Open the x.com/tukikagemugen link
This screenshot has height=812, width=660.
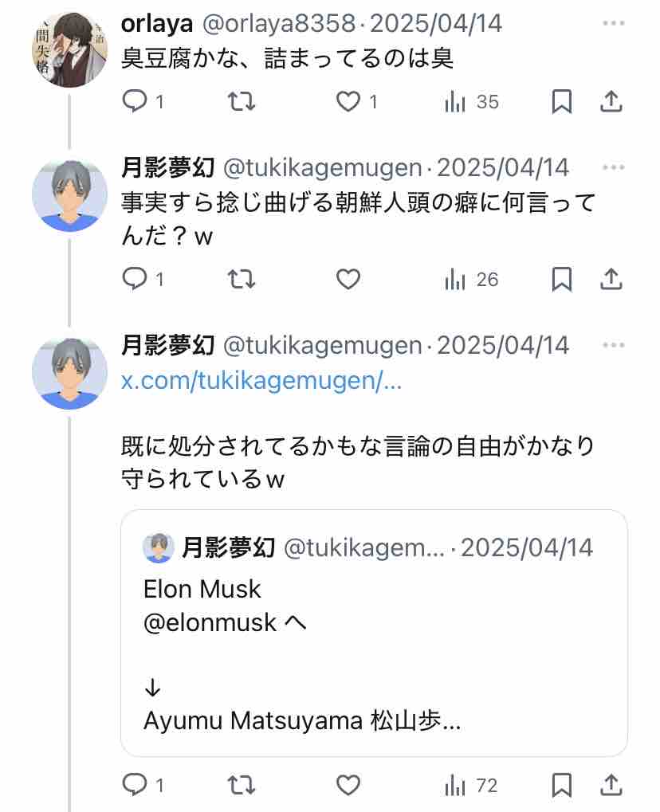(x=261, y=381)
